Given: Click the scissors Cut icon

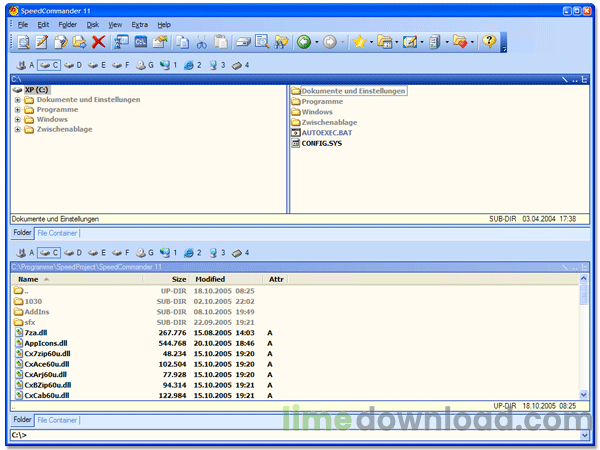Looking at the screenshot, I should pos(202,42).
